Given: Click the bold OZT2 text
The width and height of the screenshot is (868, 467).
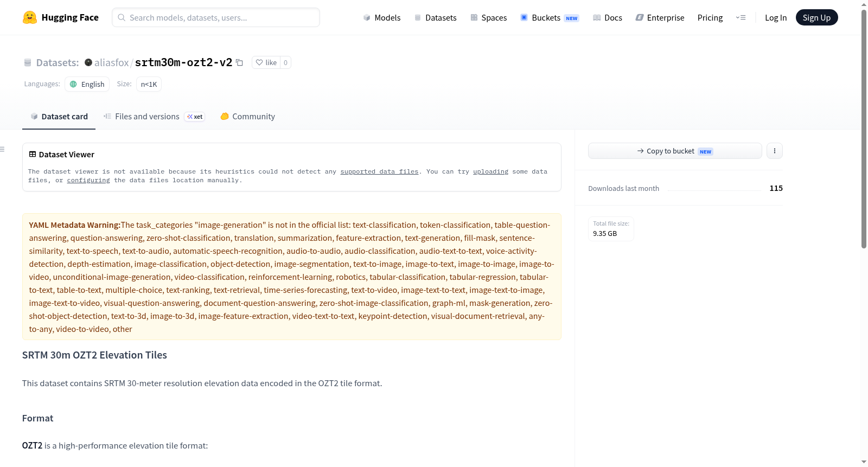Looking at the screenshot, I should (x=32, y=445).
